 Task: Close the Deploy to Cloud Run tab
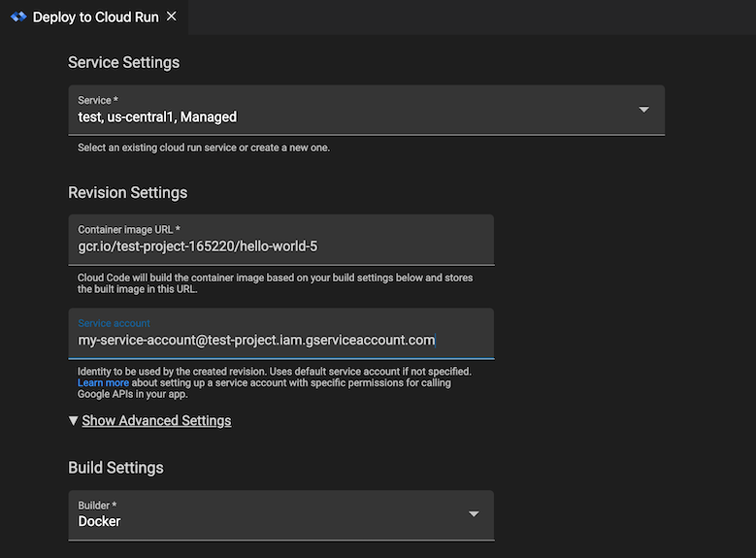172,17
